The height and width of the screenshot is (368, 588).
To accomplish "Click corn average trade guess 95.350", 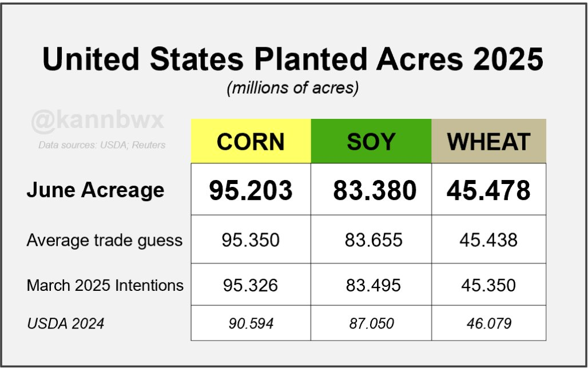I will [x=251, y=240].
